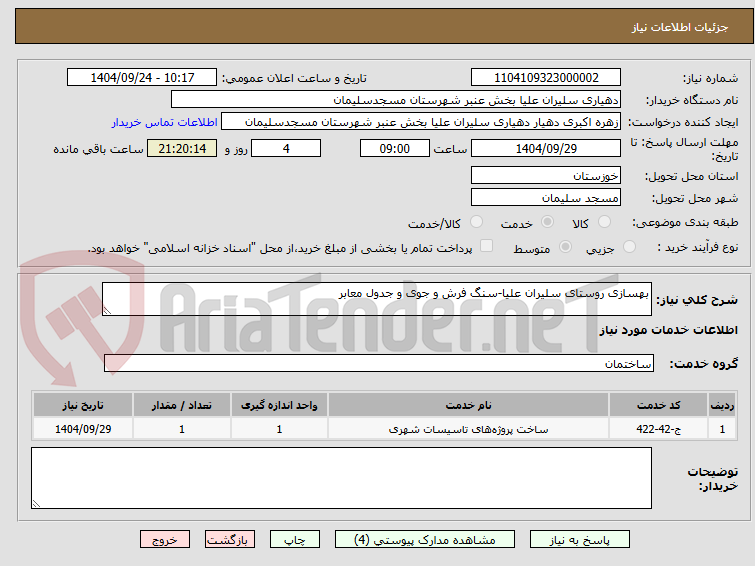Click the نام دستگاه خریدار field

[396, 100]
